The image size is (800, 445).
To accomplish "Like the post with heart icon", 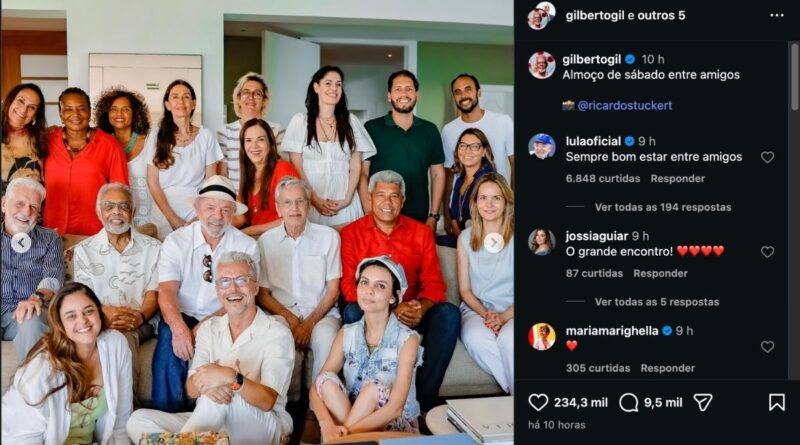I will click(x=538, y=402).
